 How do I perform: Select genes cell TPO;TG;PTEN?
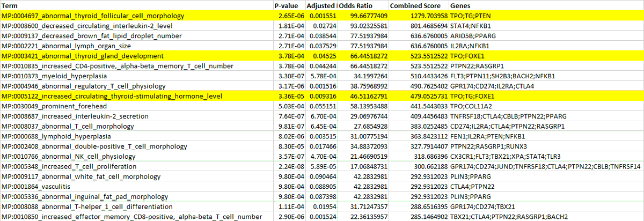[546, 16]
